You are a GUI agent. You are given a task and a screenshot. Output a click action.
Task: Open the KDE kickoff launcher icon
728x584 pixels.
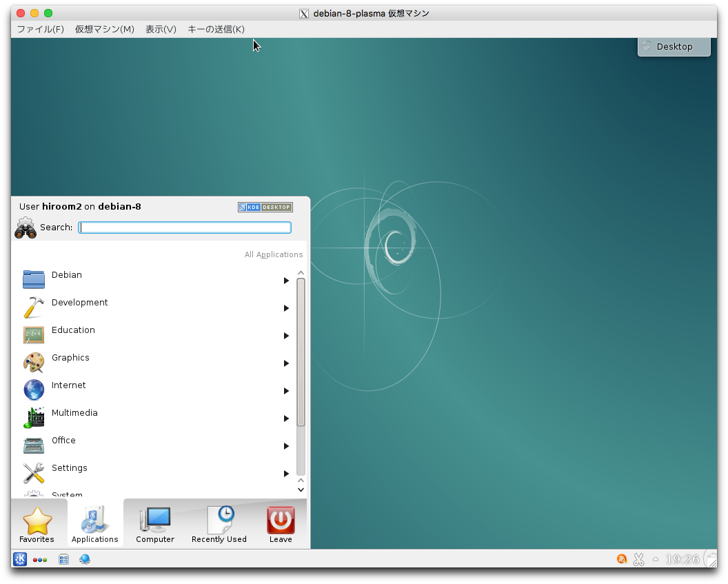(x=20, y=559)
